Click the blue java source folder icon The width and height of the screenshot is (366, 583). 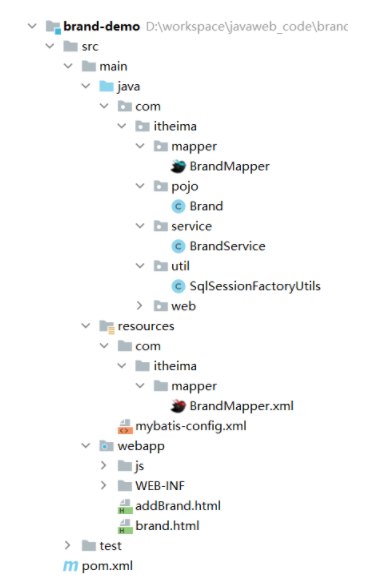pos(107,86)
